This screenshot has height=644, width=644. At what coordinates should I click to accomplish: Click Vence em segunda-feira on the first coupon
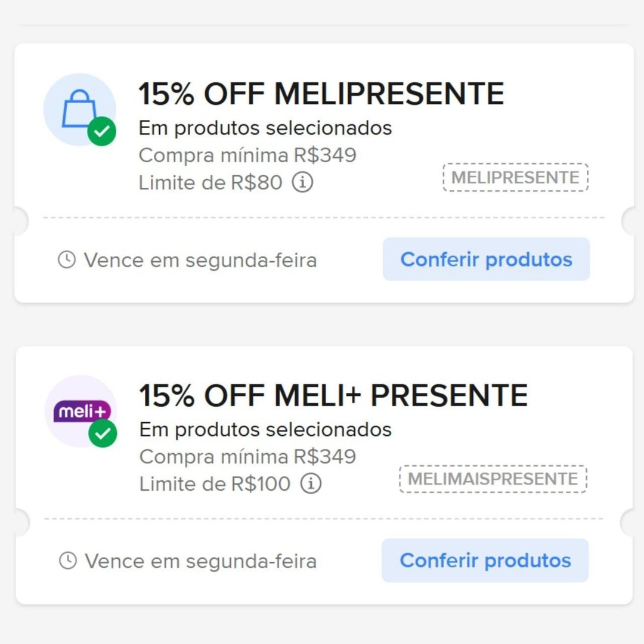coord(200,261)
